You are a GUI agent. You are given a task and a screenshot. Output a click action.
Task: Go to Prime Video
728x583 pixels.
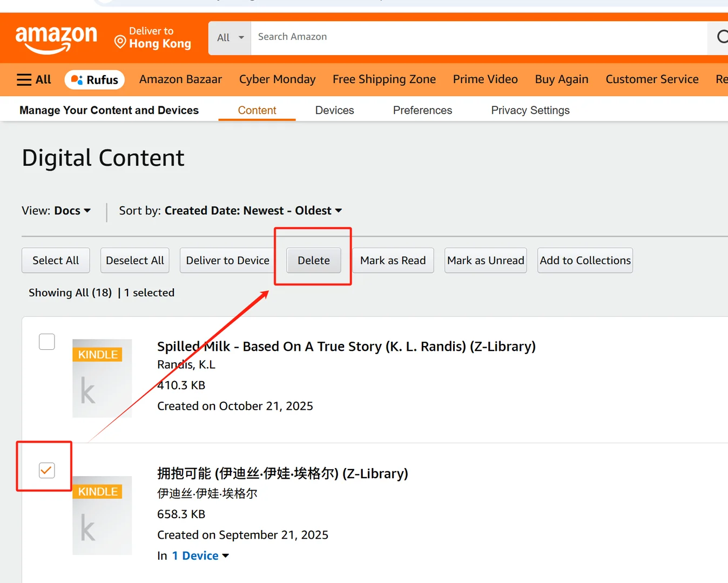coord(485,79)
